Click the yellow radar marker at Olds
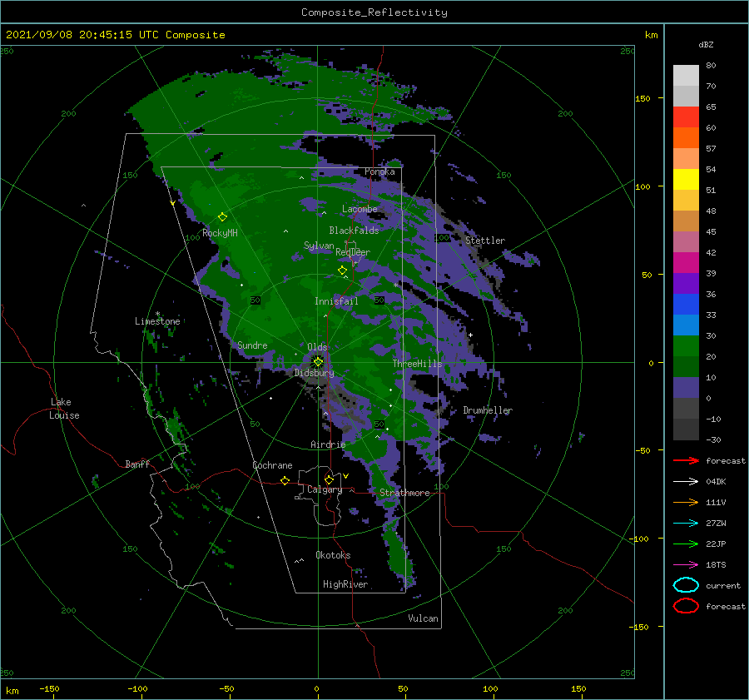749x700 pixels. point(318,362)
